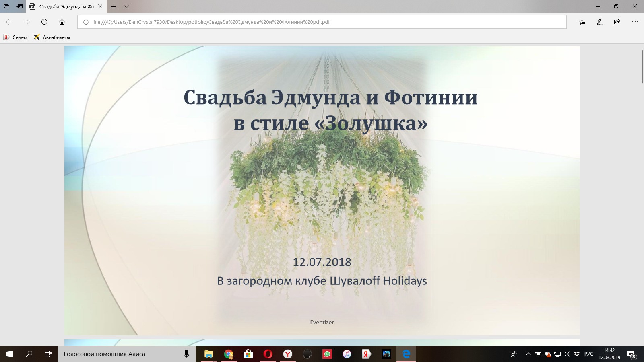Image resolution: width=644 pixels, height=362 pixels.
Task: Open the Авиабилеты favorites bookmark
Action: 52,37
